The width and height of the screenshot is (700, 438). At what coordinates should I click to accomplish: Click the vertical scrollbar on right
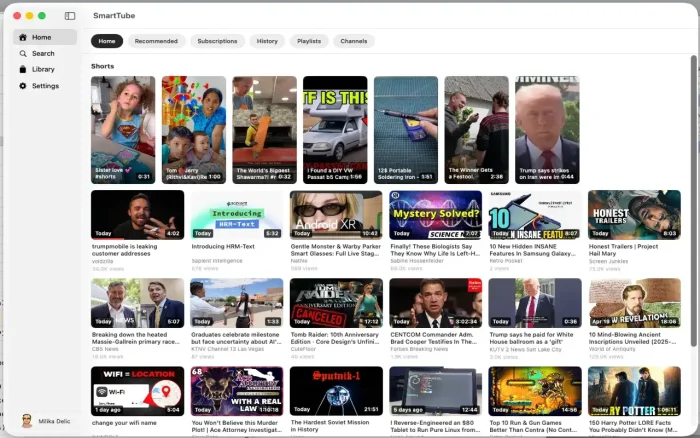[693, 201]
